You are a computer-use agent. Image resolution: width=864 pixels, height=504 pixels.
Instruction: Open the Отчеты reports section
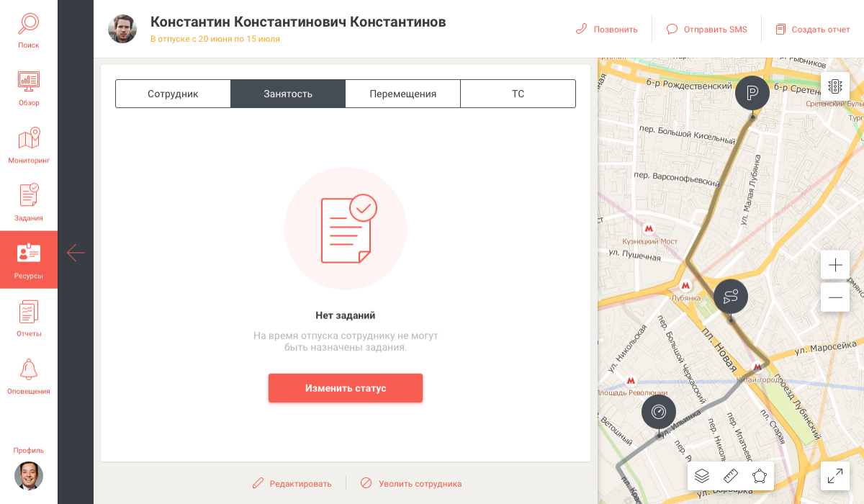pyautogui.click(x=29, y=318)
